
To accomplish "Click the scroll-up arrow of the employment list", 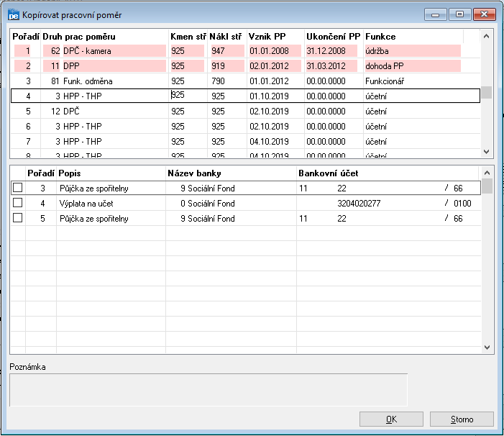I will 486,36.
